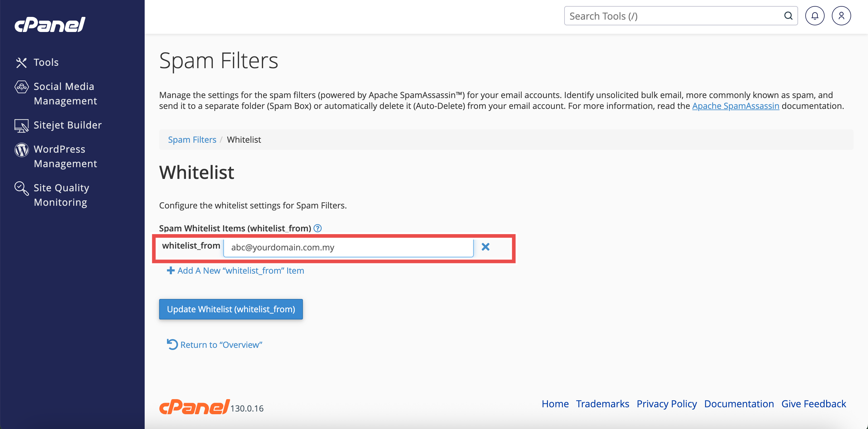Image resolution: width=868 pixels, height=429 pixels.
Task: Click the search magnifier icon
Action: (788, 16)
